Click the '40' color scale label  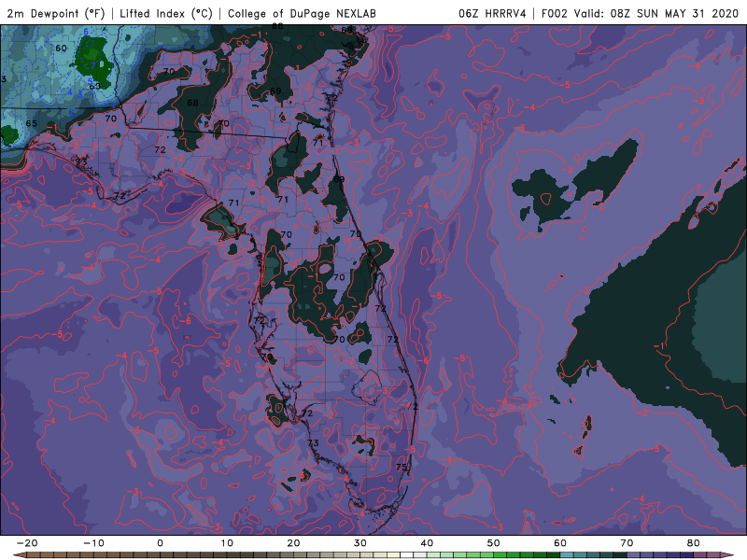[x=427, y=543]
